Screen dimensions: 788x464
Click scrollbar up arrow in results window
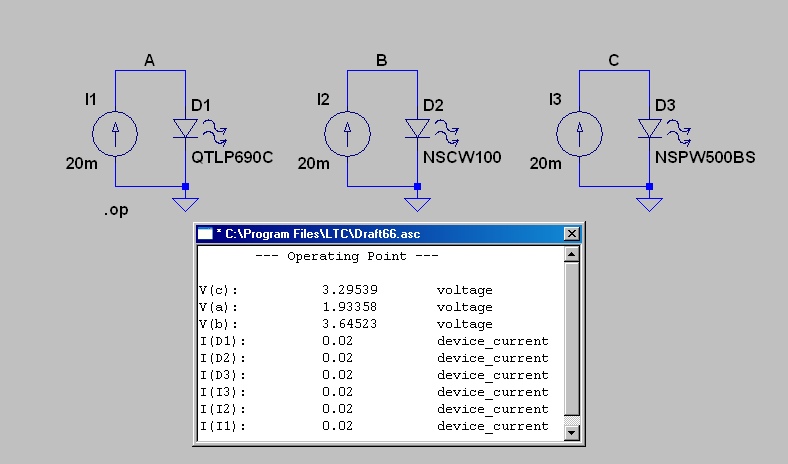572,254
